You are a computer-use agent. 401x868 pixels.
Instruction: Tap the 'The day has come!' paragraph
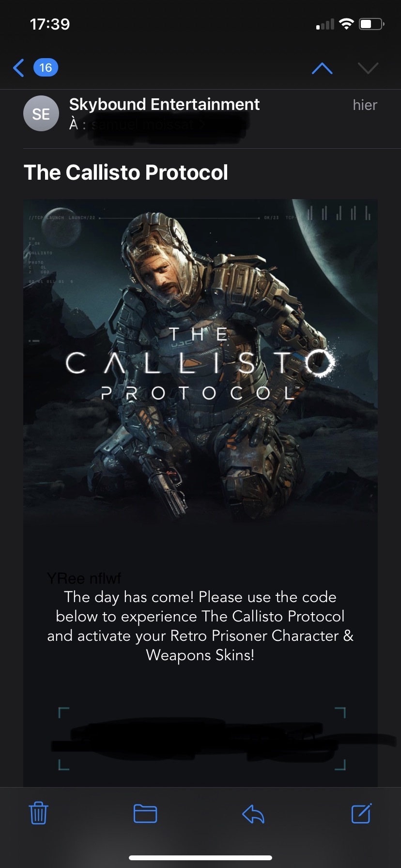[x=200, y=626]
